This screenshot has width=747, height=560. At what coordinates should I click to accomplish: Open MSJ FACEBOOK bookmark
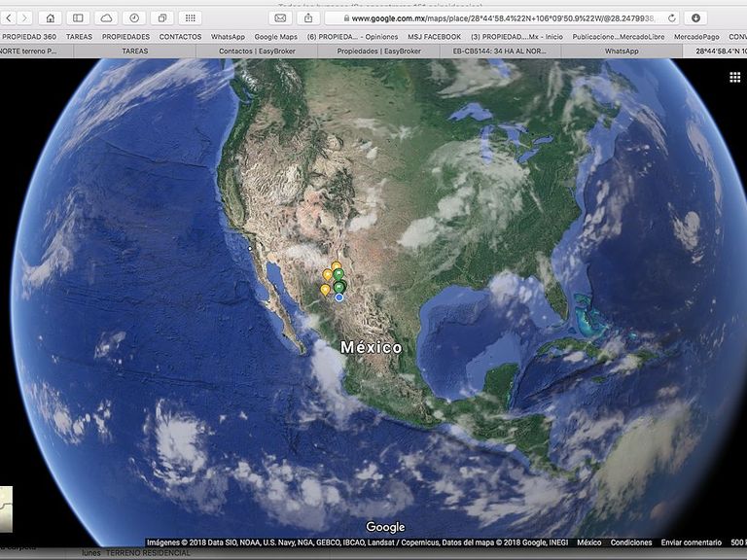pyautogui.click(x=435, y=37)
